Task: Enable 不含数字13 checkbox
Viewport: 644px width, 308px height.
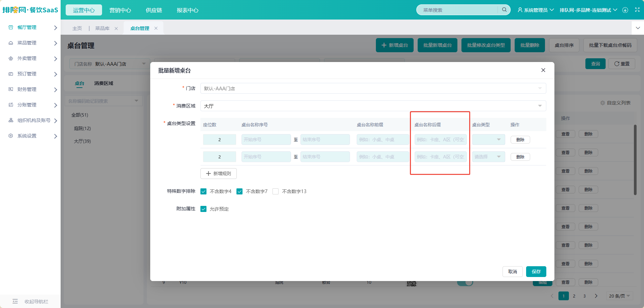Action: (276, 191)
